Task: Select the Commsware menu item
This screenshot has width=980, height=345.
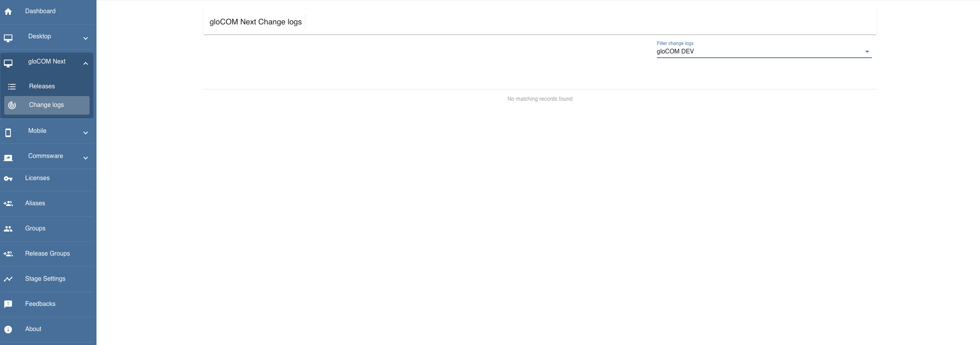Action: point(46,156)
